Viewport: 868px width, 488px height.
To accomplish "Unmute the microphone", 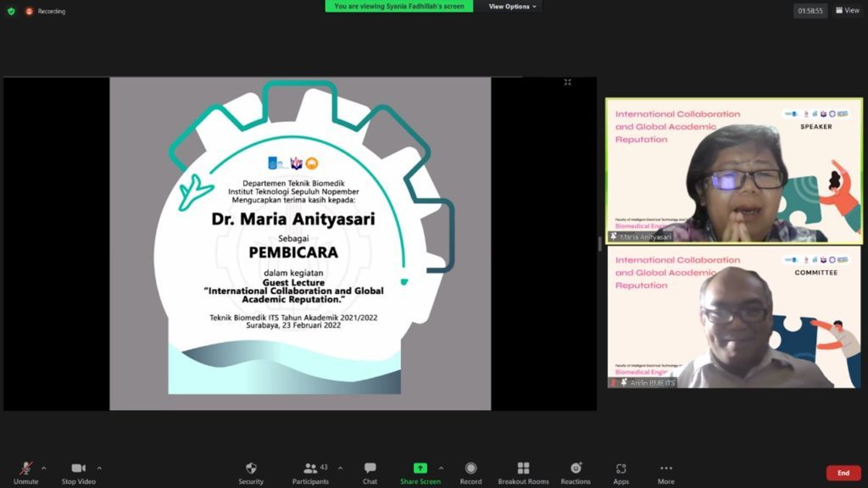I will coord(25,469).
